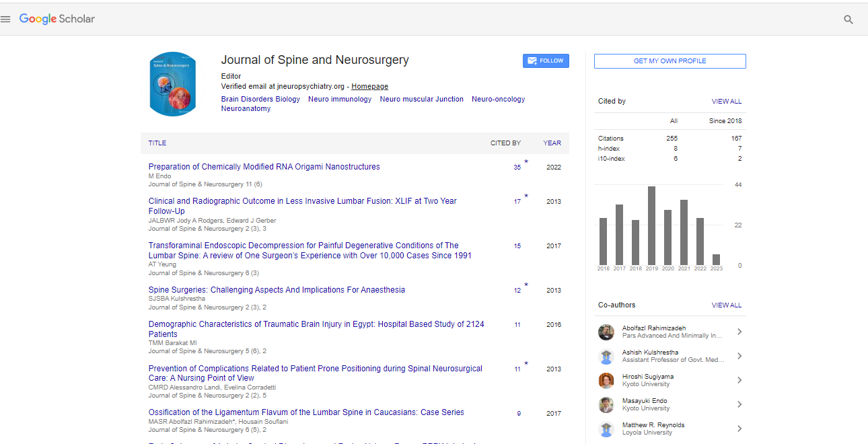The width and height of the screenshot is (868, 444).
Task: View all Cited by statistics
Action: [x=727, y=102]
